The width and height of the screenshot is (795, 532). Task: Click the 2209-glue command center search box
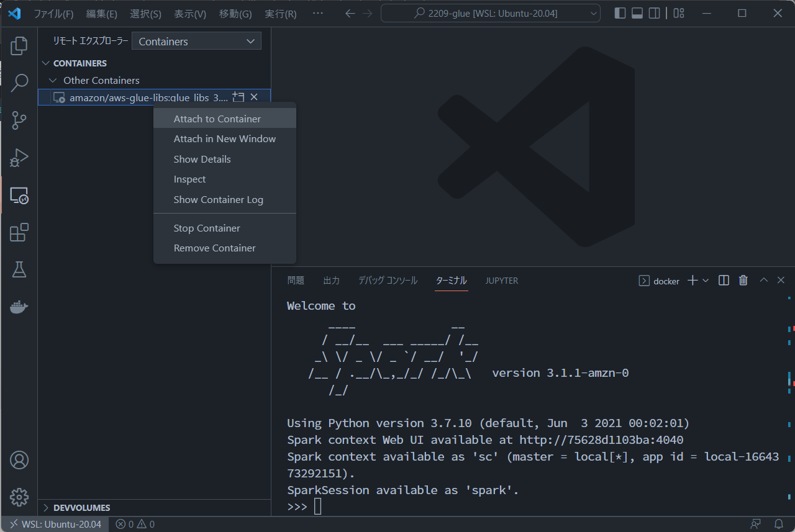point(490,13)
